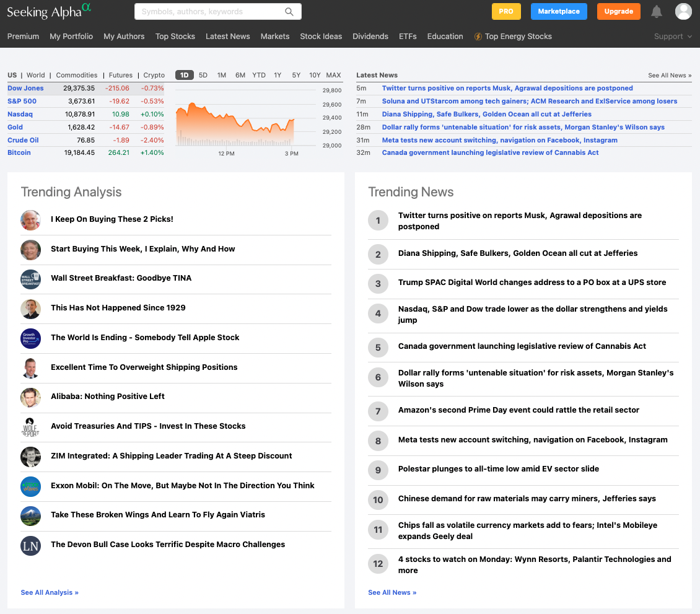
Task: Open the Education menu
Action: pyautogui.click(x=445, y=37)
